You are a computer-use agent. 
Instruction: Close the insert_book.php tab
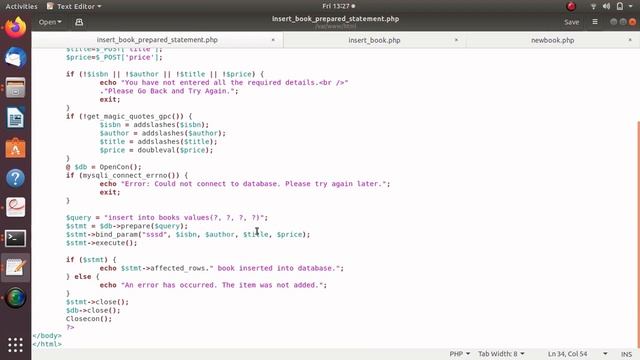click(456, 40)
